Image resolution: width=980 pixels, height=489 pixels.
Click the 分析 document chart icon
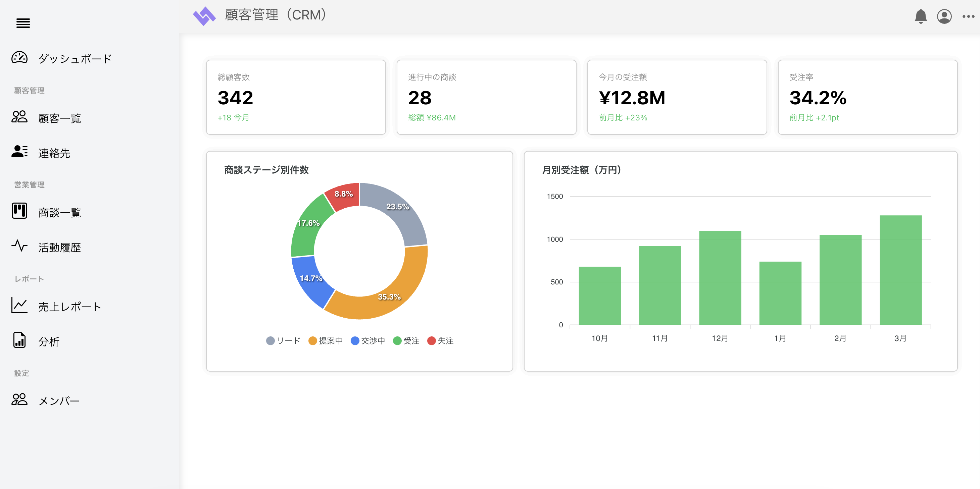point(19,340)
